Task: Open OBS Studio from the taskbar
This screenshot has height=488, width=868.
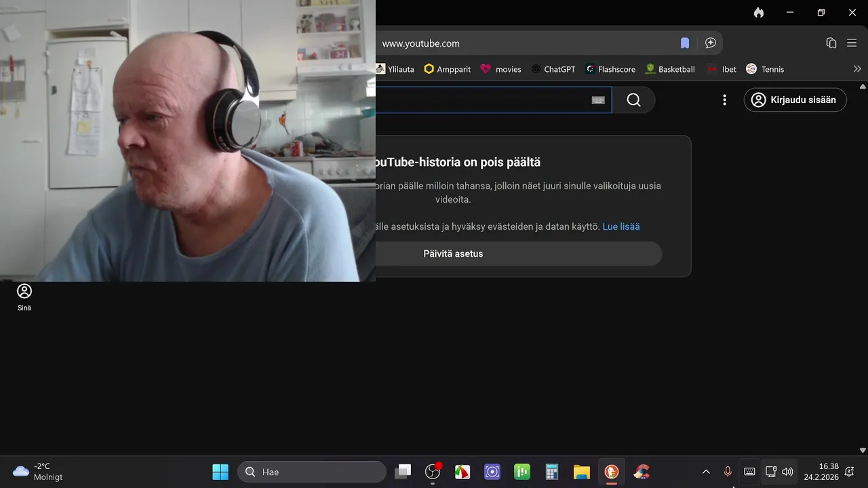Action: point(433,472)
